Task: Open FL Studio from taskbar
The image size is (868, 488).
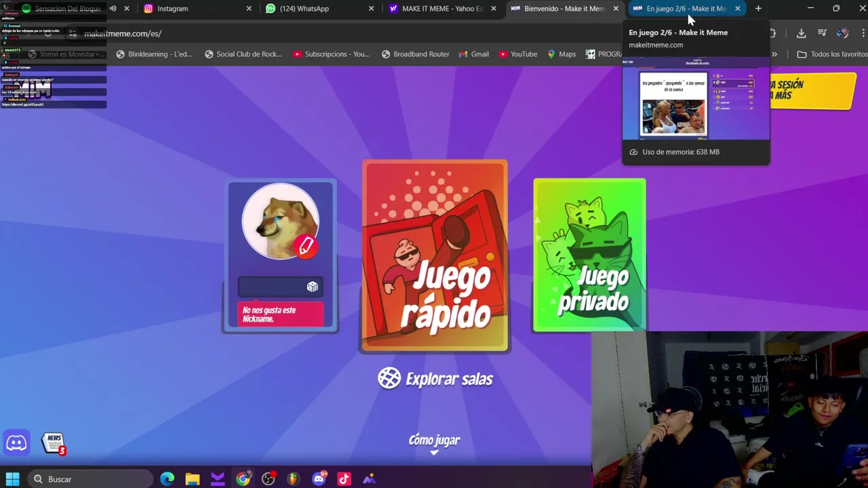Action: [x=294, y=479]
